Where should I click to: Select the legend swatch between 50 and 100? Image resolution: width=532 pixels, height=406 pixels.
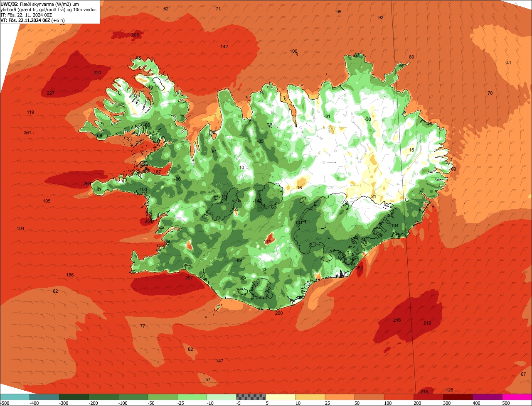coord(369,397)
